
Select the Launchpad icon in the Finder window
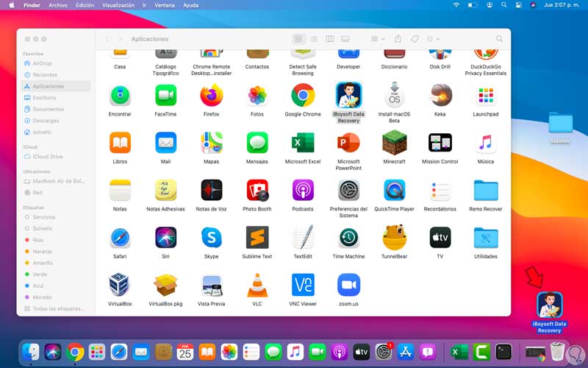[x=486, y=96]
